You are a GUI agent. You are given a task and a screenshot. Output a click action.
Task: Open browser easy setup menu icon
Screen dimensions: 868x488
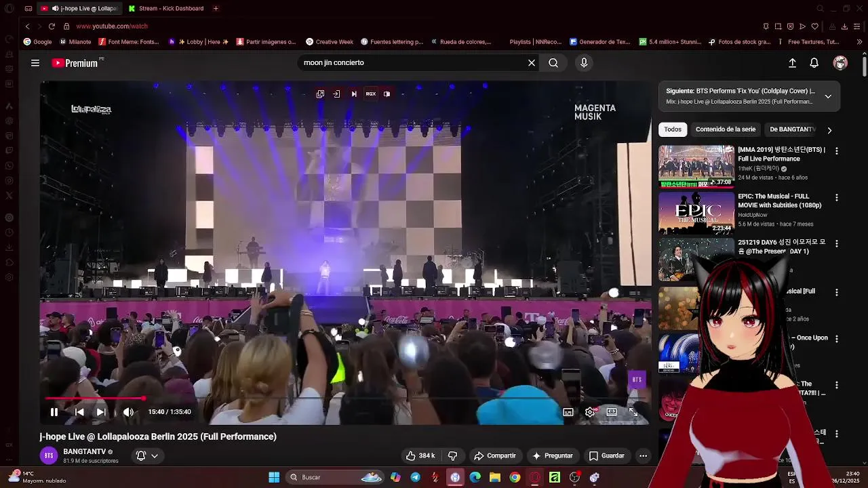pos(857,26)
